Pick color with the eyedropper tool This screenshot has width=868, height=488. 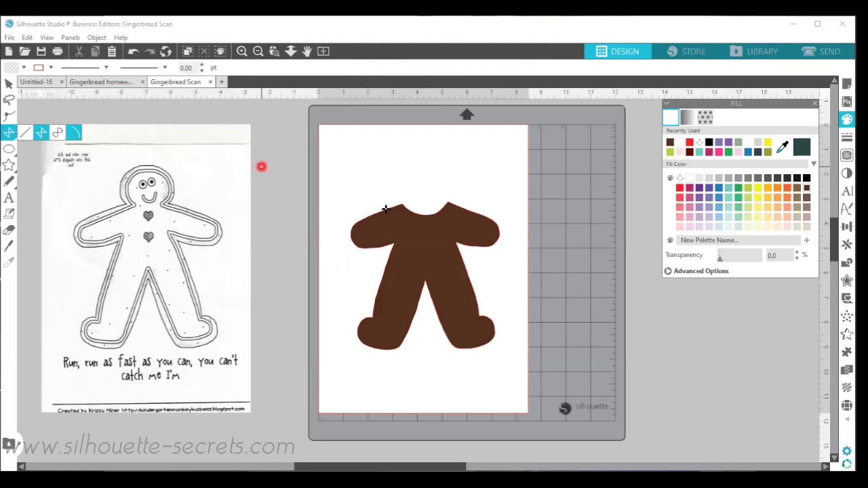783,147
